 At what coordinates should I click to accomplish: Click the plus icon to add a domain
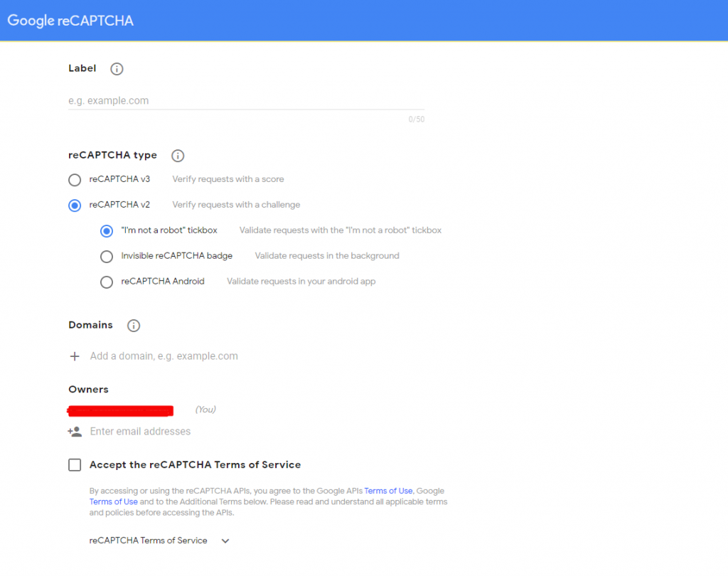pyautogui.click(x=74, y=356)
